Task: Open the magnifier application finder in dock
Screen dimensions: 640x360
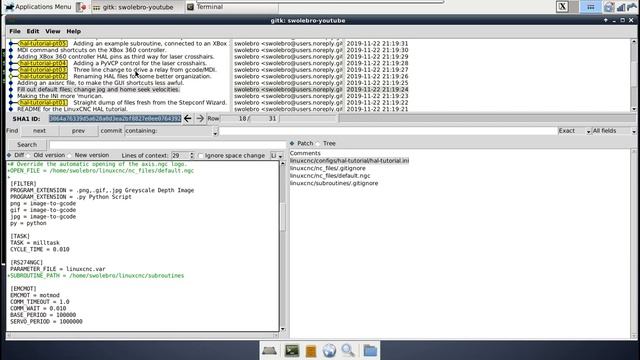Action: pyautogui.click(x=348, y=351)
